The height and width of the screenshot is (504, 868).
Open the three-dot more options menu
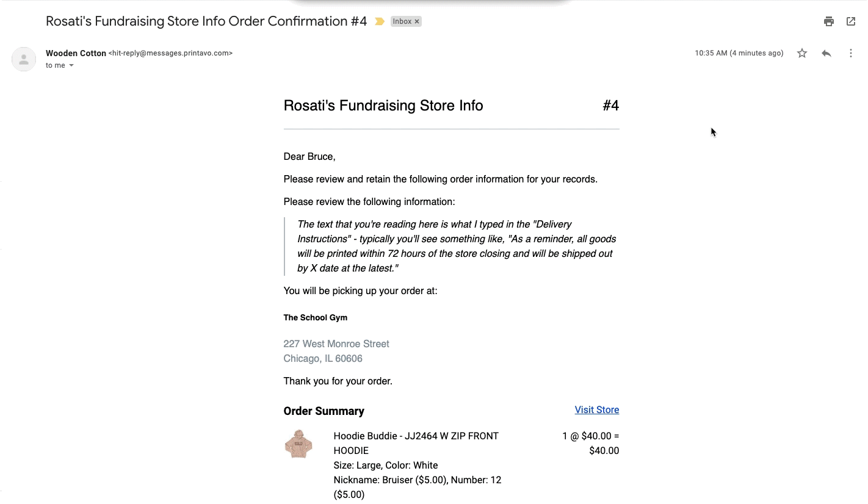tap(851, 54)
